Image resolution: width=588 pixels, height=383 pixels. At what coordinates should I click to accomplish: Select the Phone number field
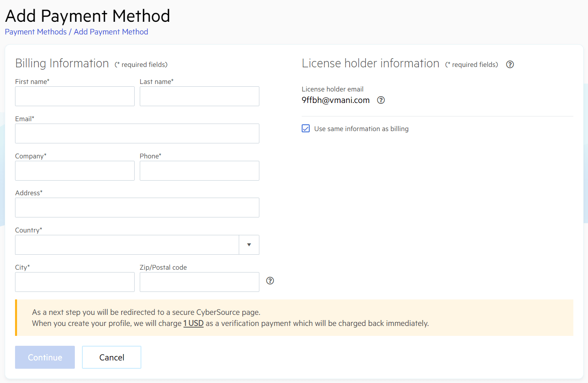tap(199, 171)
